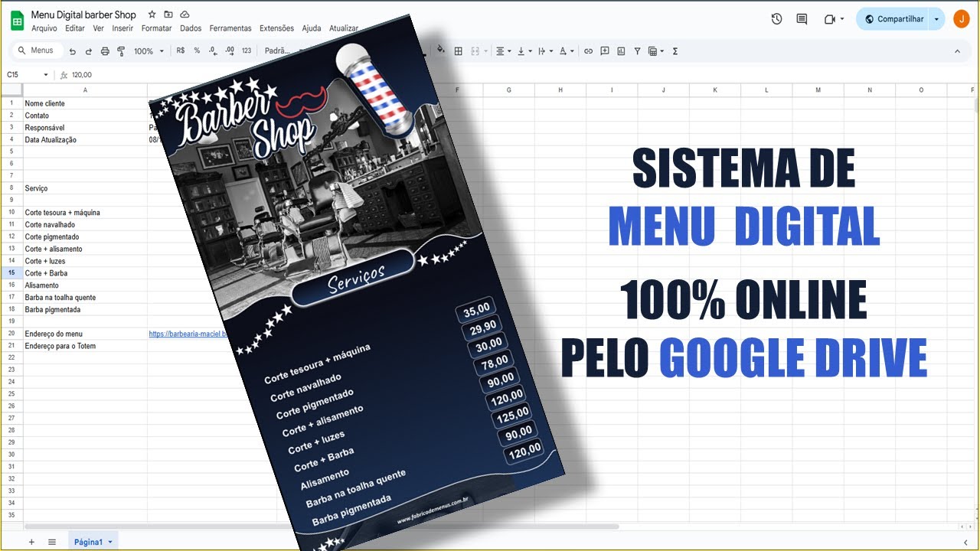Open the Ajuda menu
This screenshot has height=551, width=980.
pyautogui.click(x=312, y=28)
